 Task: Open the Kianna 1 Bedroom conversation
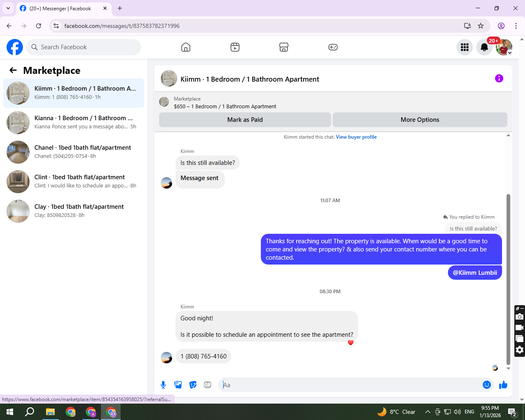74,123
